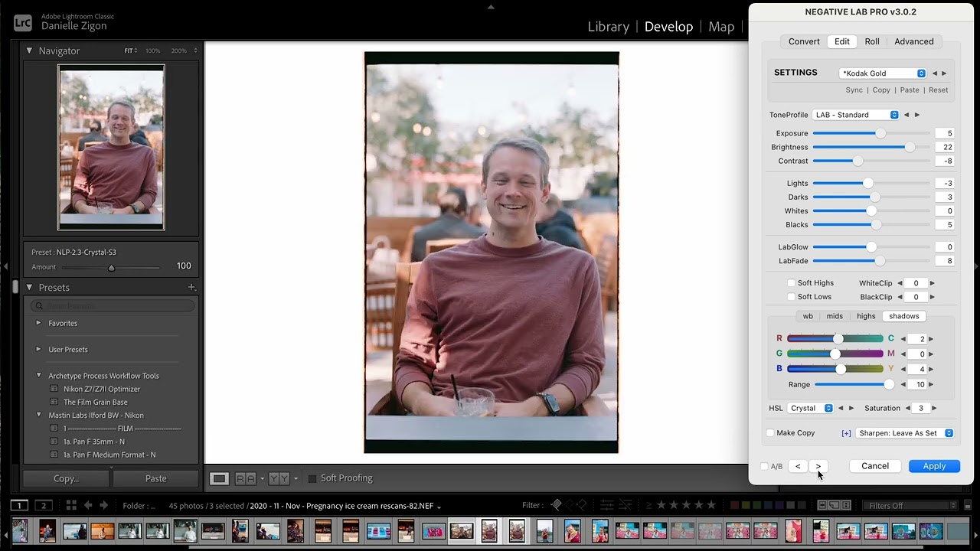Viewport: 980px width, 551px height.
Task: Open the HSL Crystal dropdown
Action: 811,409
